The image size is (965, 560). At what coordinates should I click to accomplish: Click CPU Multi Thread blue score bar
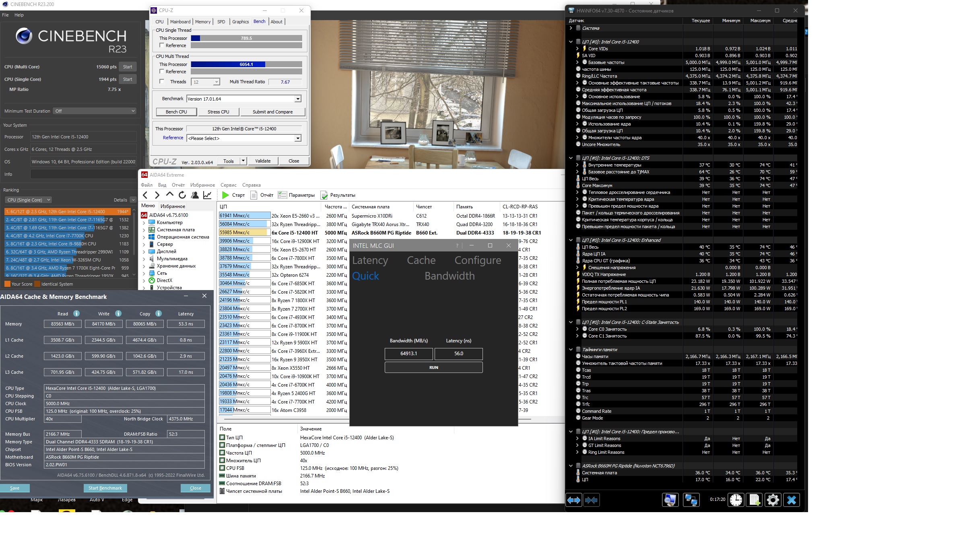pos(228,64)
